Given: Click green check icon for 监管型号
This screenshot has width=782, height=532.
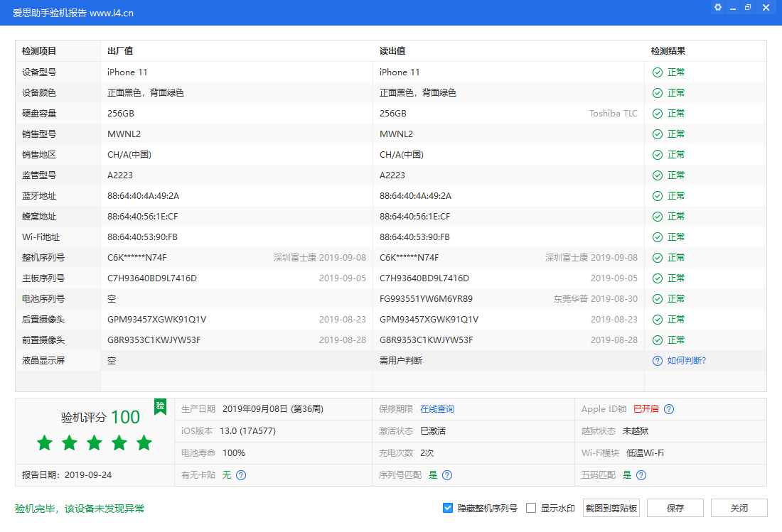Looking at the screenshot, I should tap(658, 175).
